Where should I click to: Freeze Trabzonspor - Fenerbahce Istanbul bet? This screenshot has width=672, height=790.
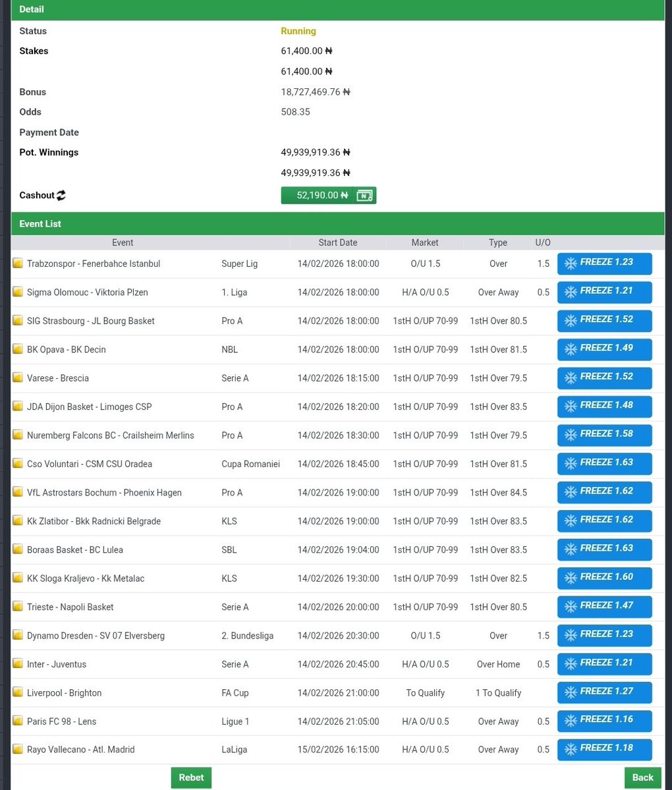point(605,264)
